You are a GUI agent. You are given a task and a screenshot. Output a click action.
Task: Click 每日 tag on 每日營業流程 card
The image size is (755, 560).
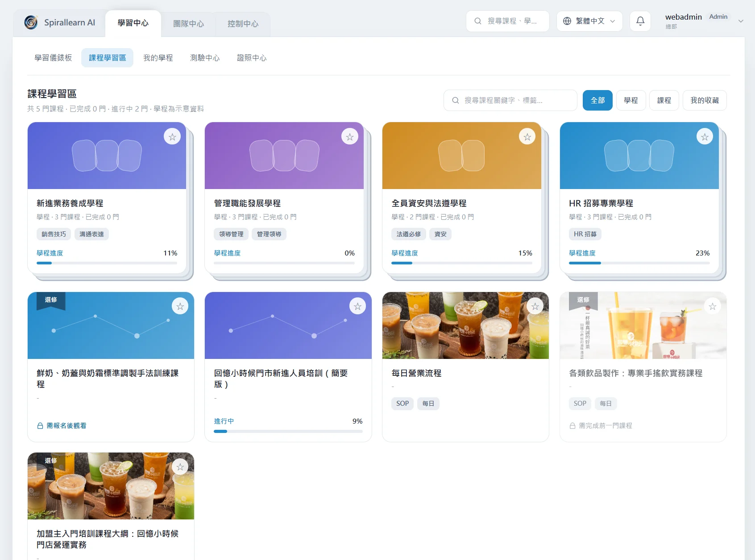click(x=428, y=404)
